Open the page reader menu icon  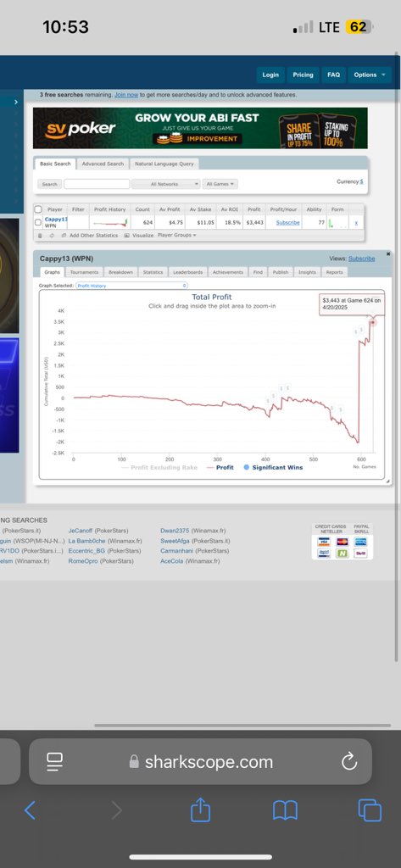[x=54, y=762]
